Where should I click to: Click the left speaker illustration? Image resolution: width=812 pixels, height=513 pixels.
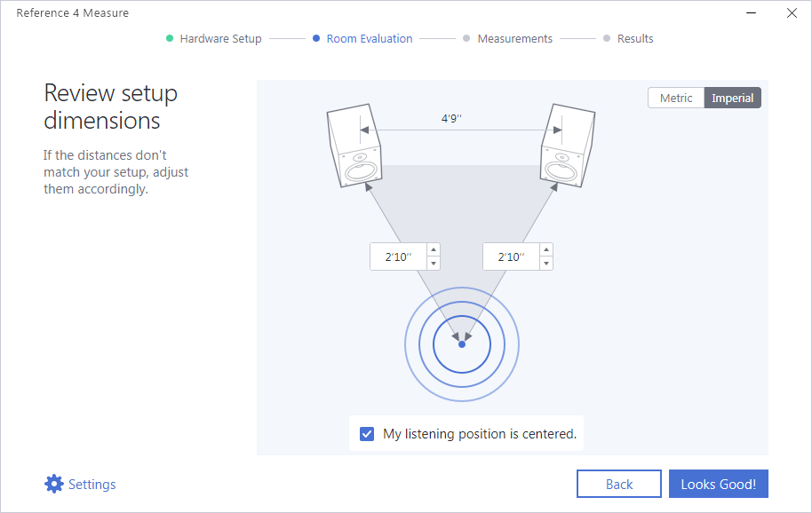coord(354,147)
